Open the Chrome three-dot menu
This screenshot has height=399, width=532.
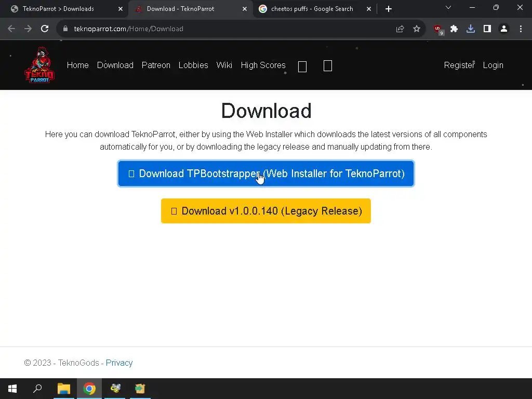click(521, 29)
